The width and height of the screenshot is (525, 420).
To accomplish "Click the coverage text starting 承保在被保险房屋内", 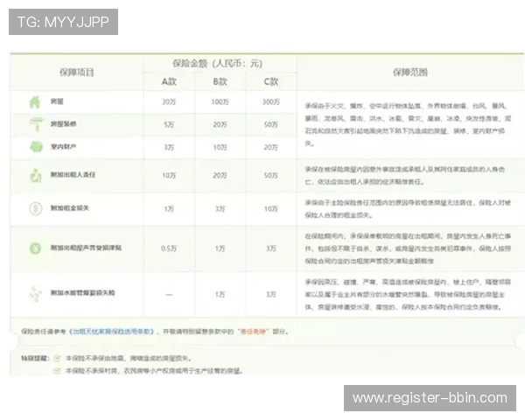I will (404, 176).
